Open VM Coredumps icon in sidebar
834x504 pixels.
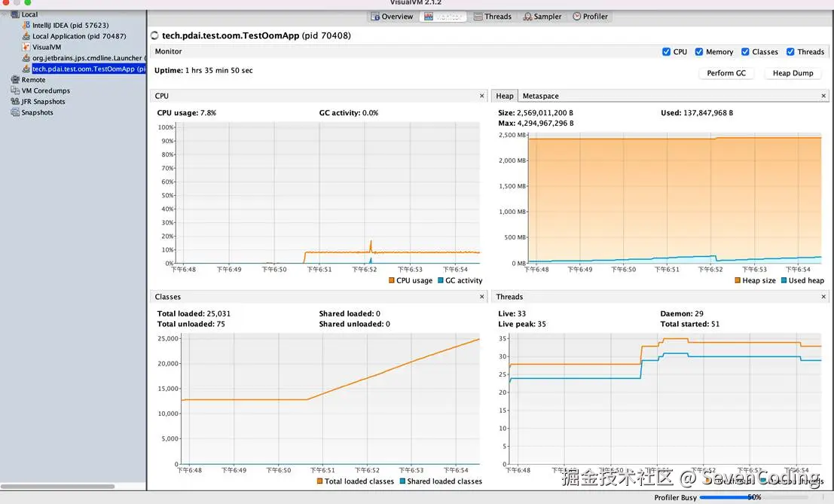click(15, 90)
